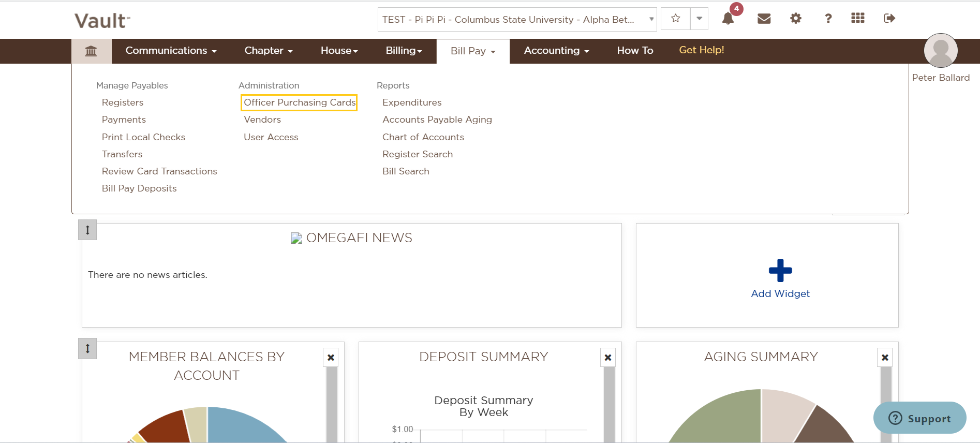Click the OmegaFi News image icon
The height and width of the screenshot is (443, 980).
[x=296, y=238]
